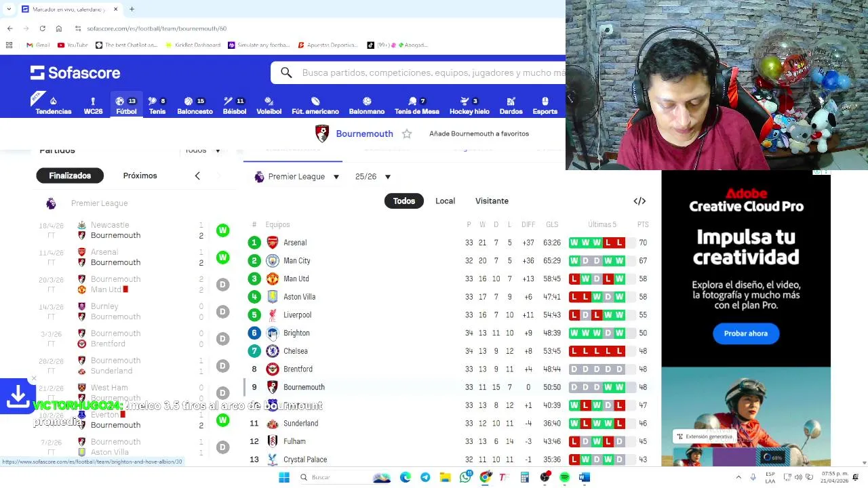Open Liverpool in the standings table
868x488 pixels.
(297, 315)
